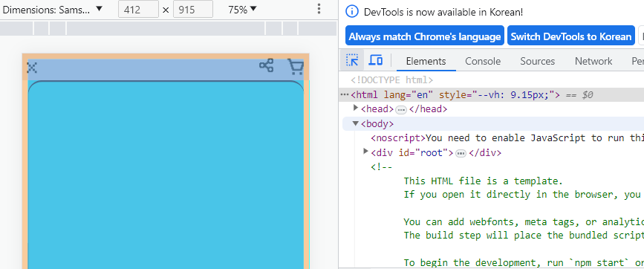Click the 'DevTools is now available in Korean!' text
The height and width of the screenshot is (269, 644).
click(443, 13)
